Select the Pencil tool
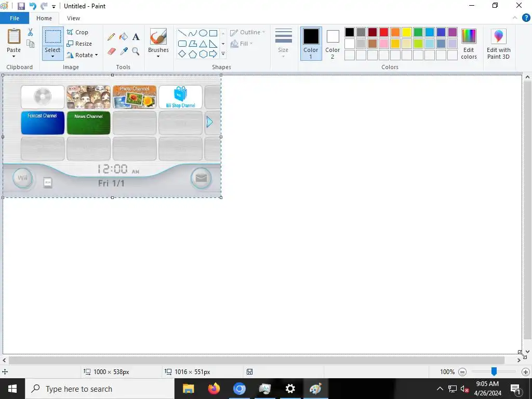The height and width of the screenshot is (399, 532). [x=111, y=37]
